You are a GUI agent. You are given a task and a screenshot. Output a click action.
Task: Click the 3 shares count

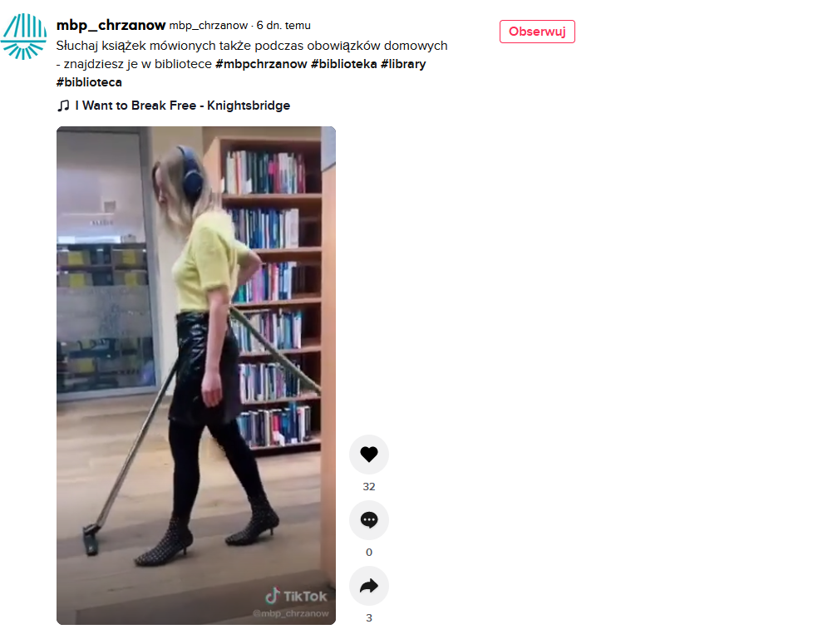click(369, 618)
